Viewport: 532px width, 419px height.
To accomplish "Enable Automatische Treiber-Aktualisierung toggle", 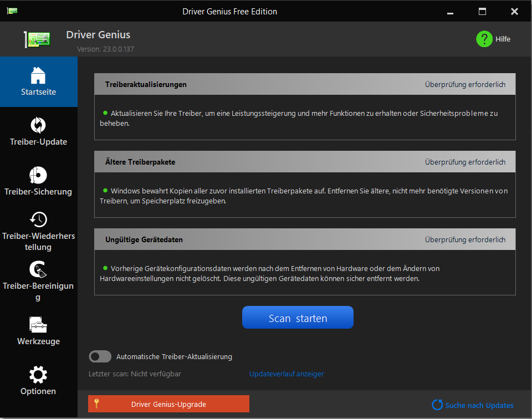I will click(x=100, y=356).
